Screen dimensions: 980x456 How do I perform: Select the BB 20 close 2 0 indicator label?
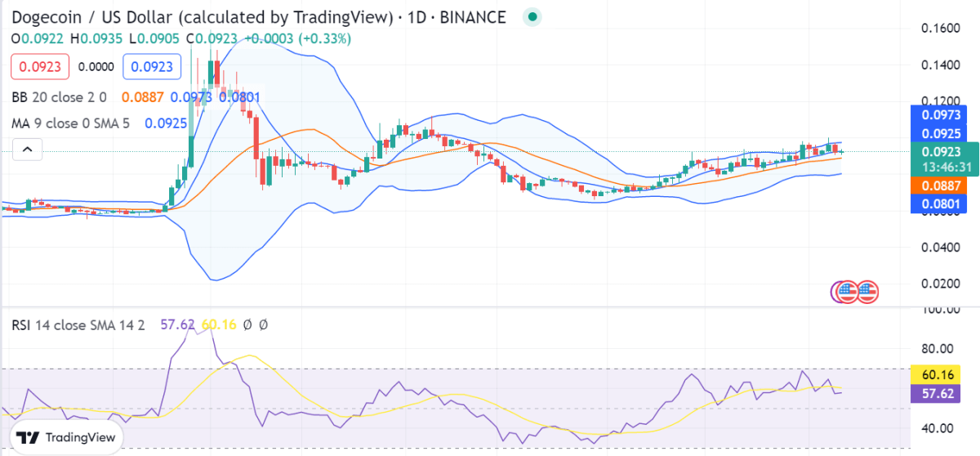[x=59, y=97]
